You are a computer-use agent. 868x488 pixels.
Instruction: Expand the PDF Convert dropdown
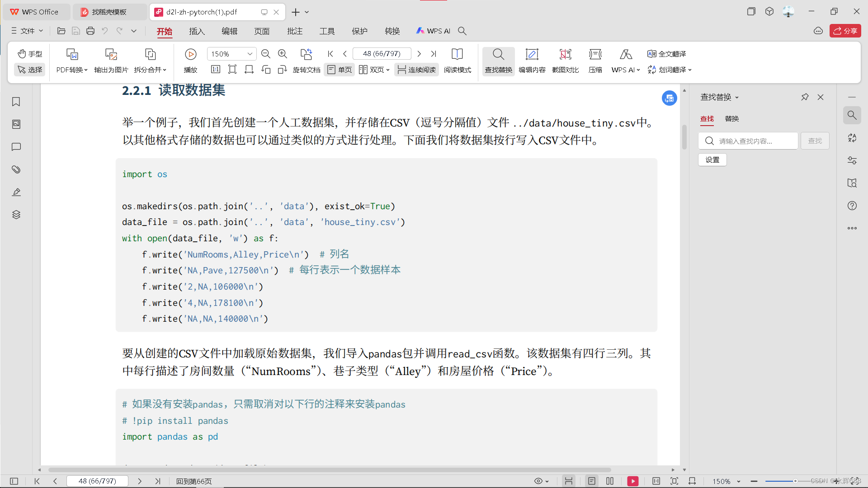point(72,70)
